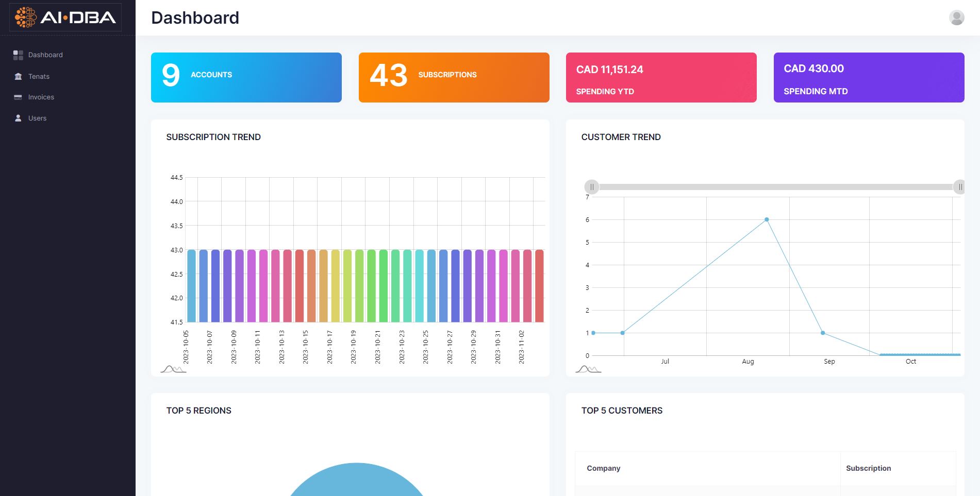Click the Customer Trend chart logo icon
This screenshot has height=496, width=980.
coord(588,369)
